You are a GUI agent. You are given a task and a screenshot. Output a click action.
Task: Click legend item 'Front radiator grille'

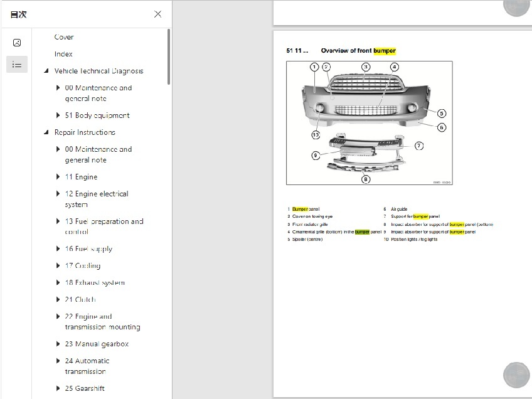click(310, 224)
